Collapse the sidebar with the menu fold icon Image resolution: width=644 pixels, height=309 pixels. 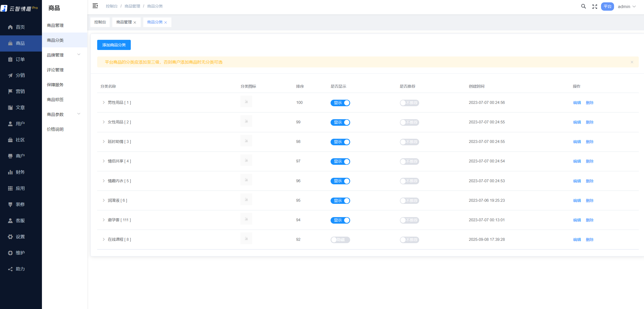pyautogui.click(x=95, y=6)
